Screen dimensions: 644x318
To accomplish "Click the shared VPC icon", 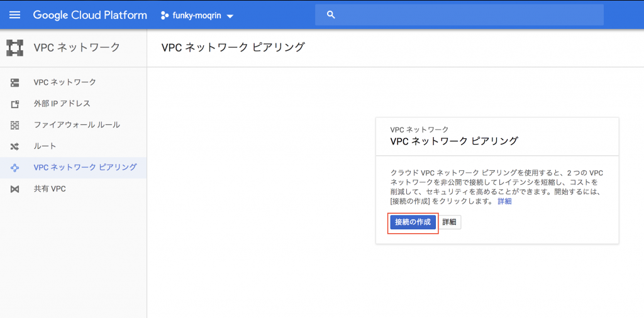I will click(x=15, y=189).
